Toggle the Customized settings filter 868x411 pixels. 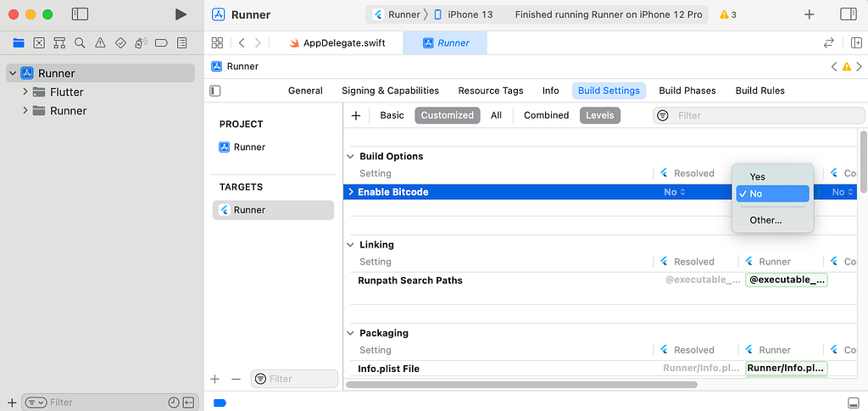click(447, 115)
